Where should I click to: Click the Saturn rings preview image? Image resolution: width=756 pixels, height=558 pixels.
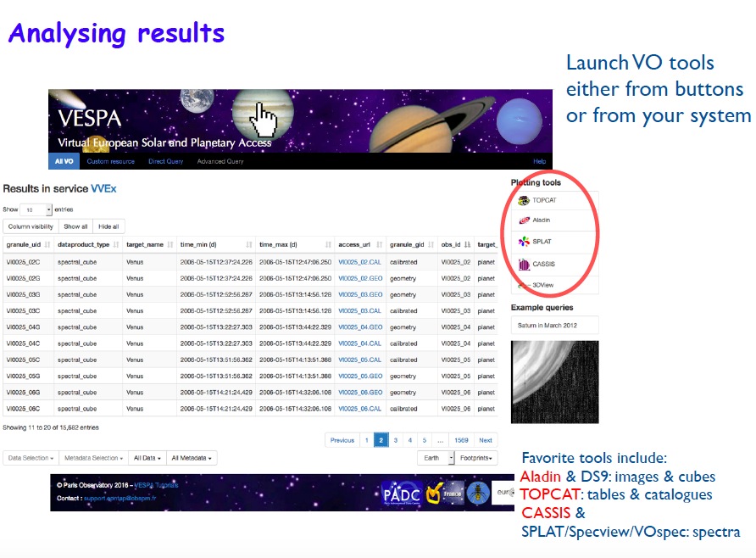click(x=554, y=382)
